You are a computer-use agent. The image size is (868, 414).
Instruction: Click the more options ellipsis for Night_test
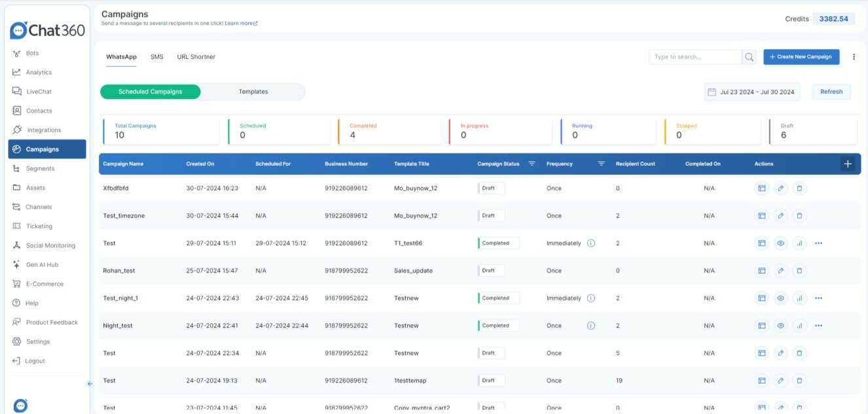(x=818, y=326)
